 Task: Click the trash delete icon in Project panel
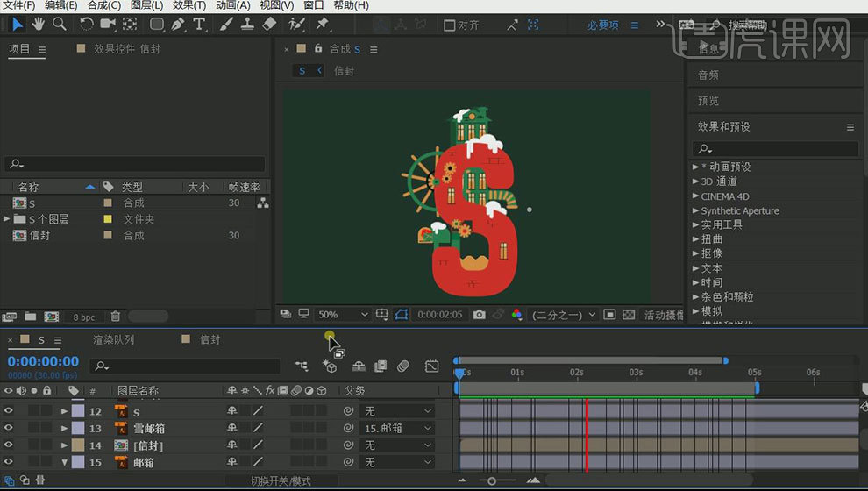tap(115, 316)
